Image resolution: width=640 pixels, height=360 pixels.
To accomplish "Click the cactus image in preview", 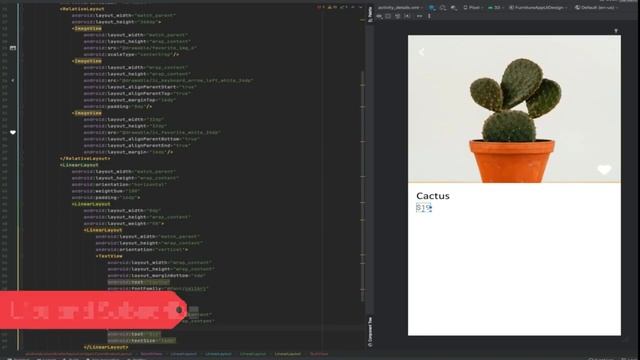I will (x=514, y=109).
